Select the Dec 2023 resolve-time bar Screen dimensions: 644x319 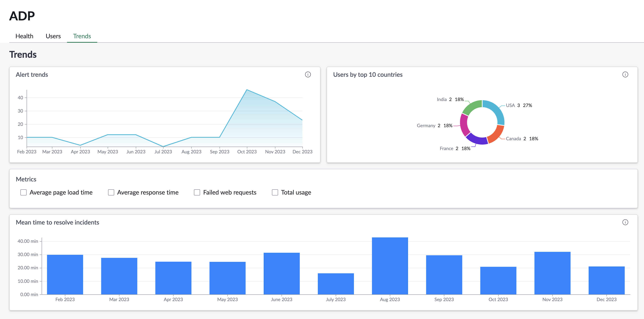[x=606, y=281]
